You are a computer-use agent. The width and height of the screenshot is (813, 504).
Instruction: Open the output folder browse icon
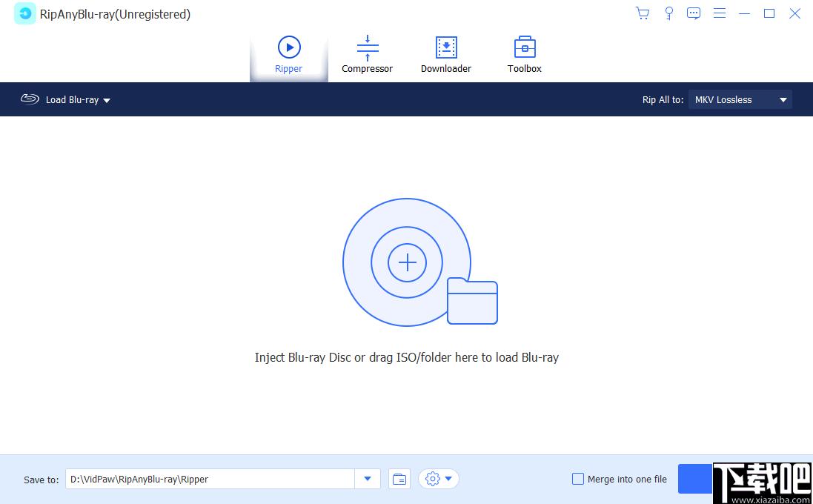click(x=399, y=479)
